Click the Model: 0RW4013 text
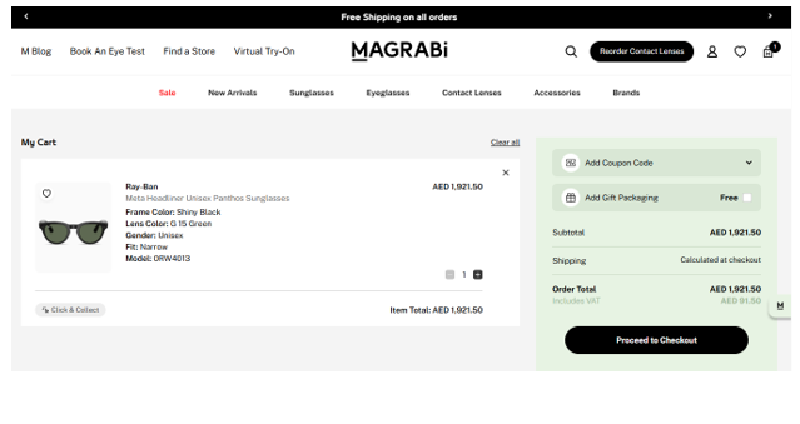800x424 pixels. pos(158,258)
